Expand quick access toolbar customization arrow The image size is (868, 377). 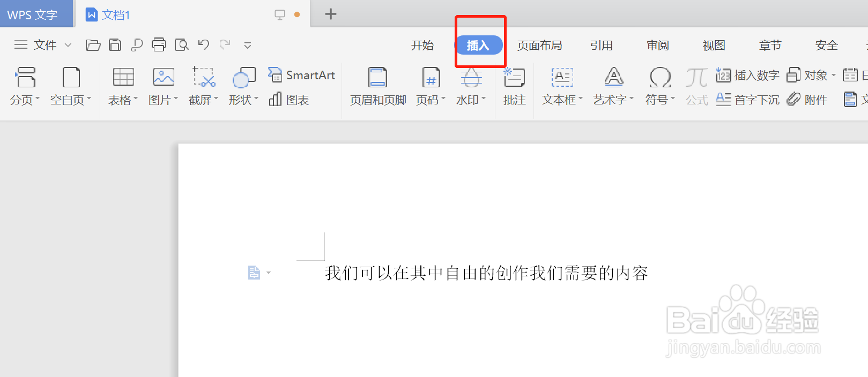click(x=247, y=46)
